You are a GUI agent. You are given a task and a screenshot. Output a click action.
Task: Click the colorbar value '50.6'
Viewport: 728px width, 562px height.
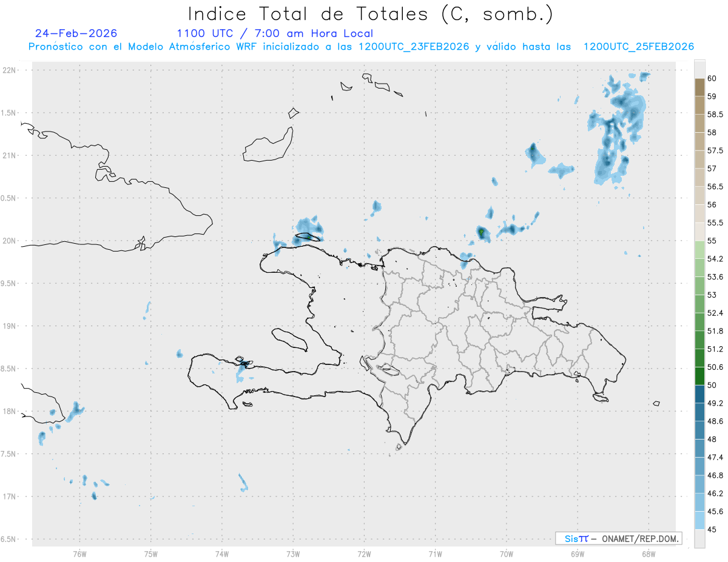[x=715, y=367]
